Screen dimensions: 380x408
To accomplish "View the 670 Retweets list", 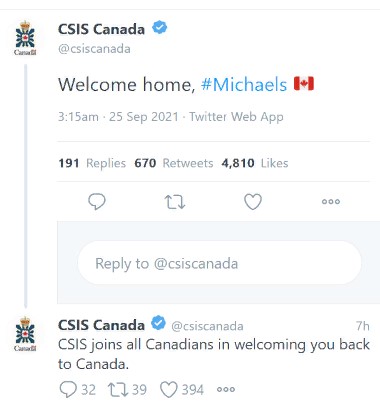I will click(174, 163).
